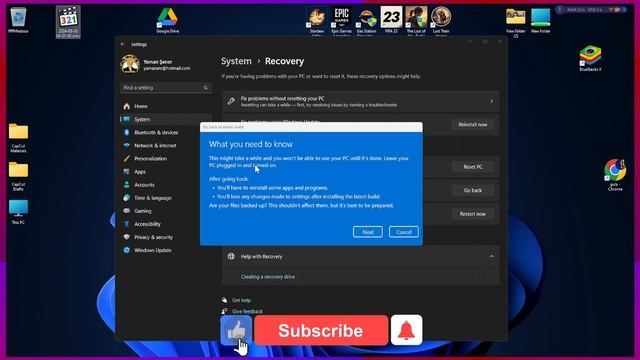Open Yaman Şener account profile
This screenshot has height=360, width=640.
click(156, 64)
